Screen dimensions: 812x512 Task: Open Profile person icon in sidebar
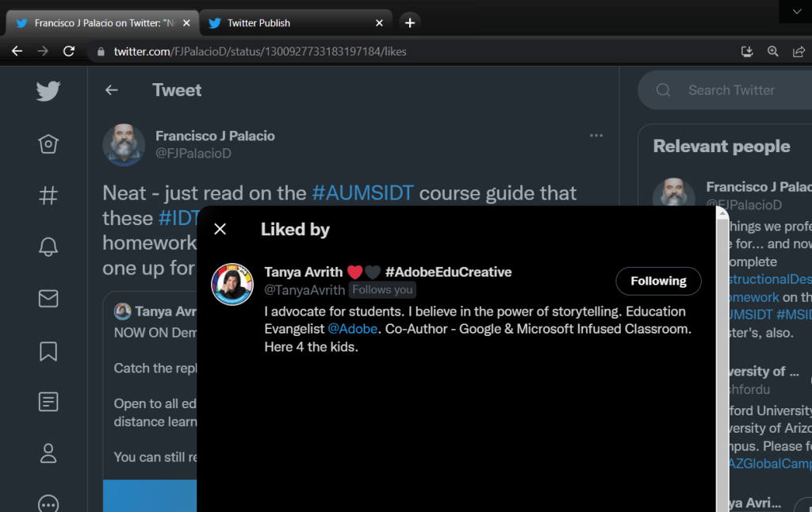[48, 453]
